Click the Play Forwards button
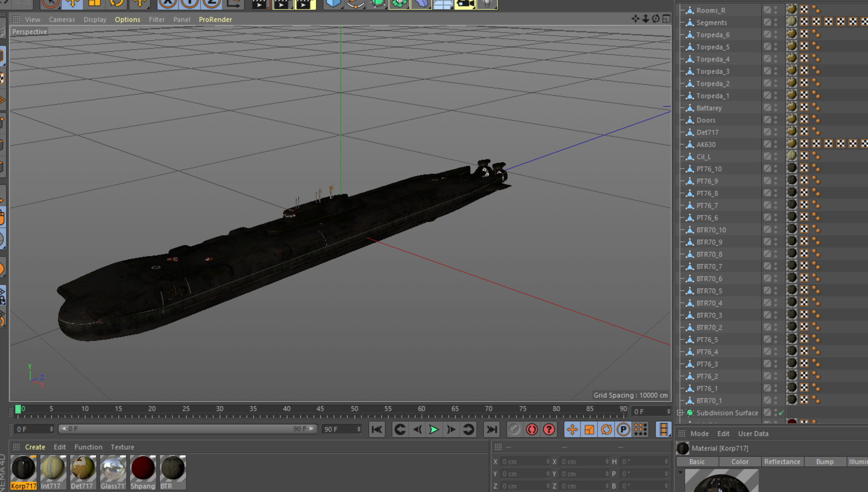 [x=434, y=429]
